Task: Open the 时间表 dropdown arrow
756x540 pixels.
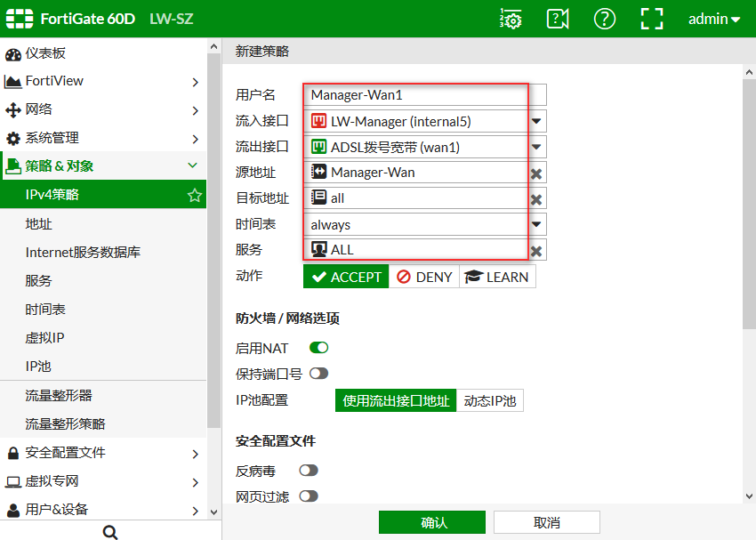Action: 536,224
